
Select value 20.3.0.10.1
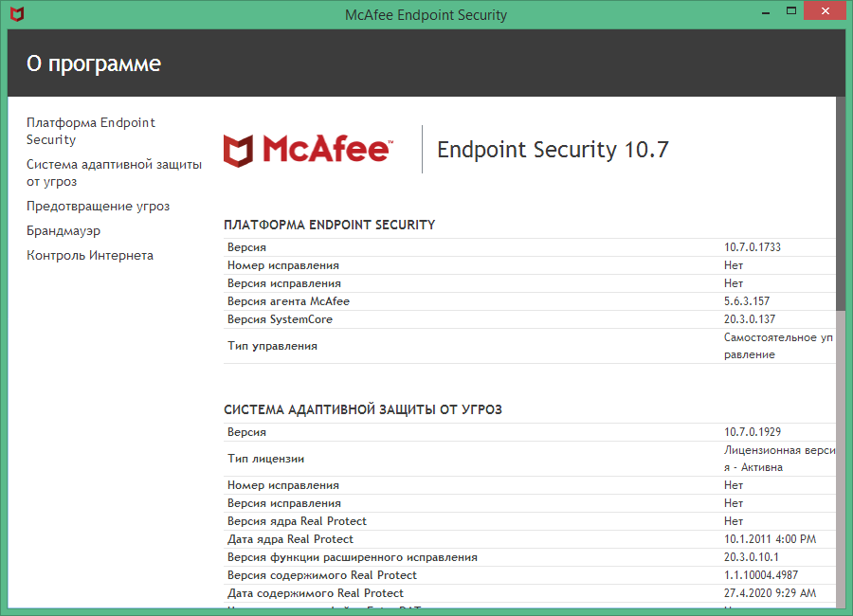click(751, 557)
